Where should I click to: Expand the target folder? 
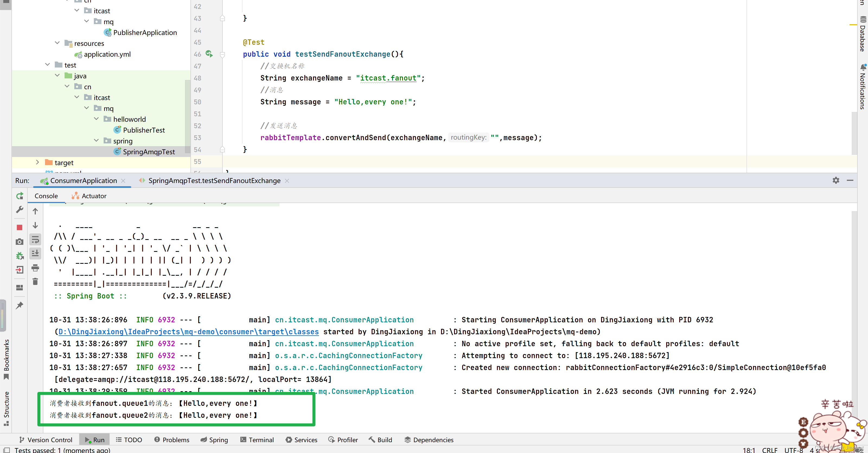click(x=37, y=163)
